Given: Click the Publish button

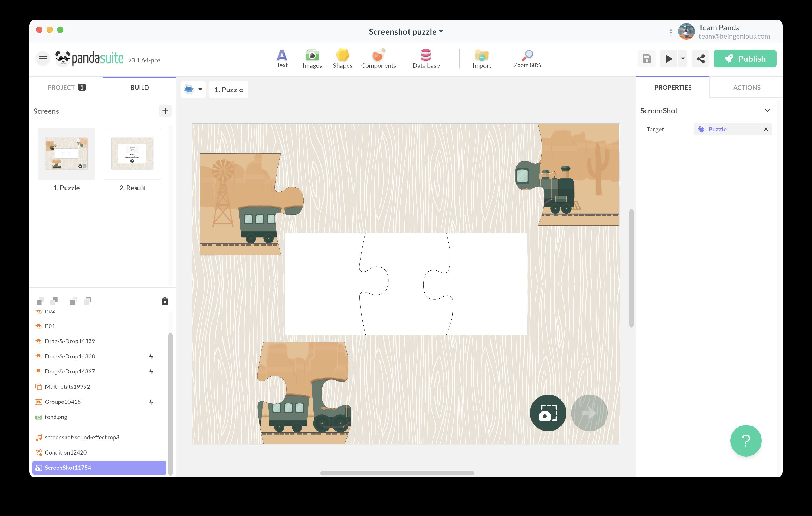Looking at the screenshot, I should [745, 58].
